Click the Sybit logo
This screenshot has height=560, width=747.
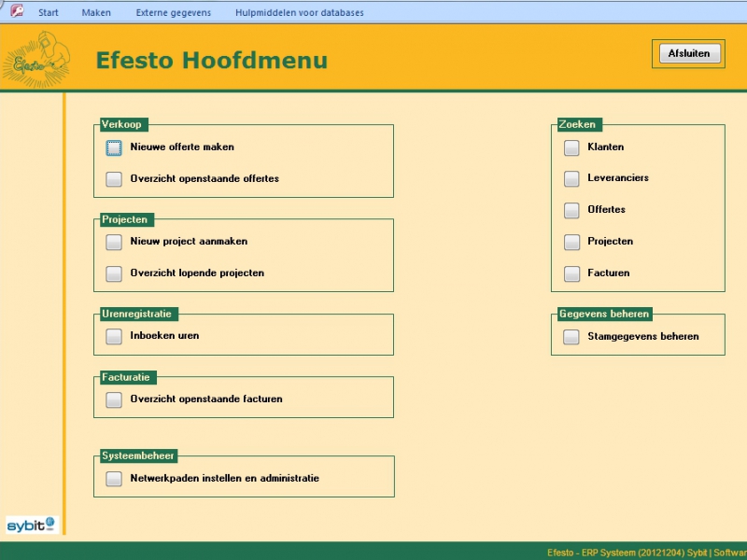click(31, 525)
